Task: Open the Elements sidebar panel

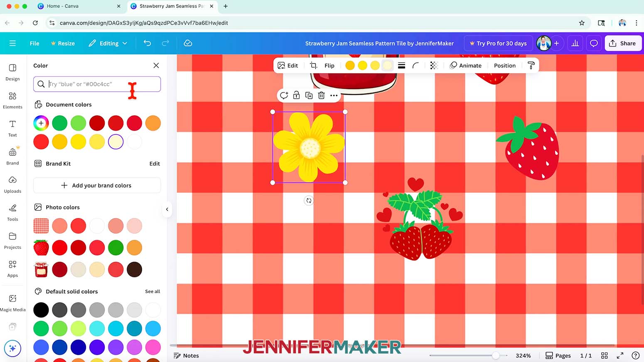Action: pos(12,100)
